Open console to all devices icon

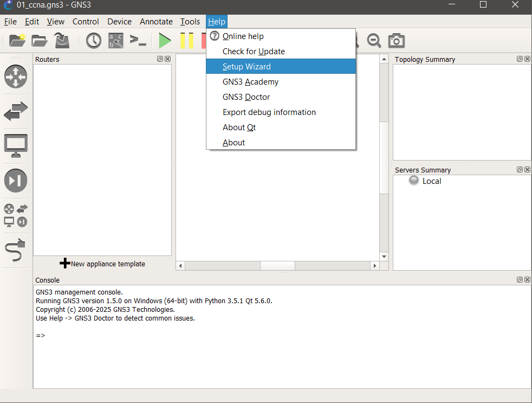[138, 41]
